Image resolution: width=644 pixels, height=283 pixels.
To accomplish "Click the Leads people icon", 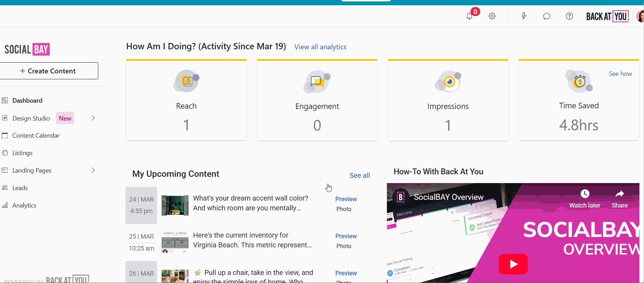I will point(5,188).
